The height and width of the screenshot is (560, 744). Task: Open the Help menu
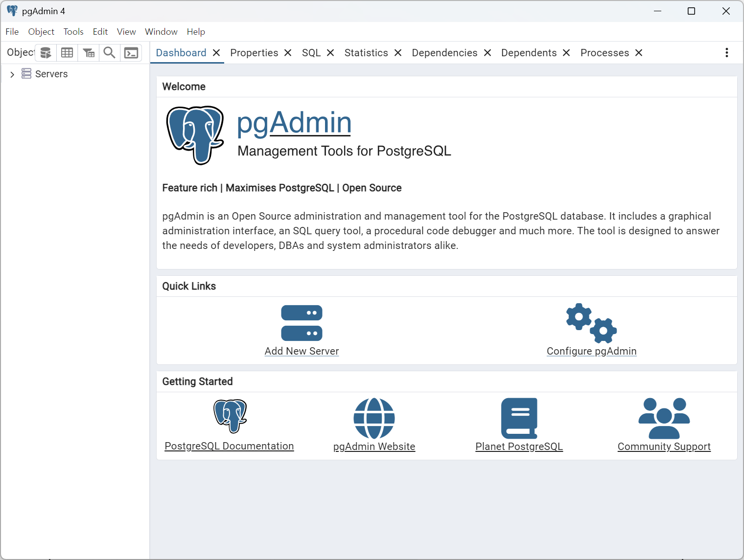[196, 32]
